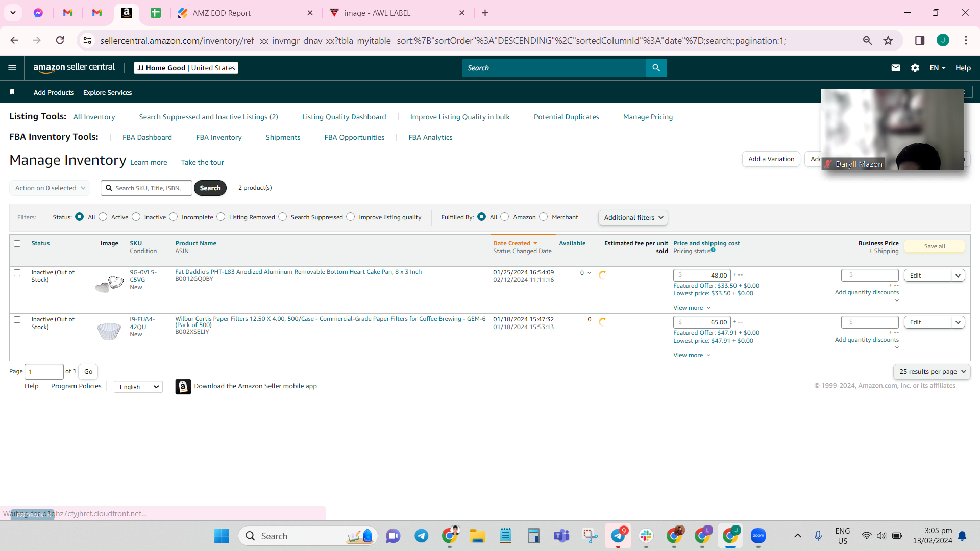Click the bookmark flag icon in navigation bar
This screenshot has height=551, width=980.
coord(12,92)
